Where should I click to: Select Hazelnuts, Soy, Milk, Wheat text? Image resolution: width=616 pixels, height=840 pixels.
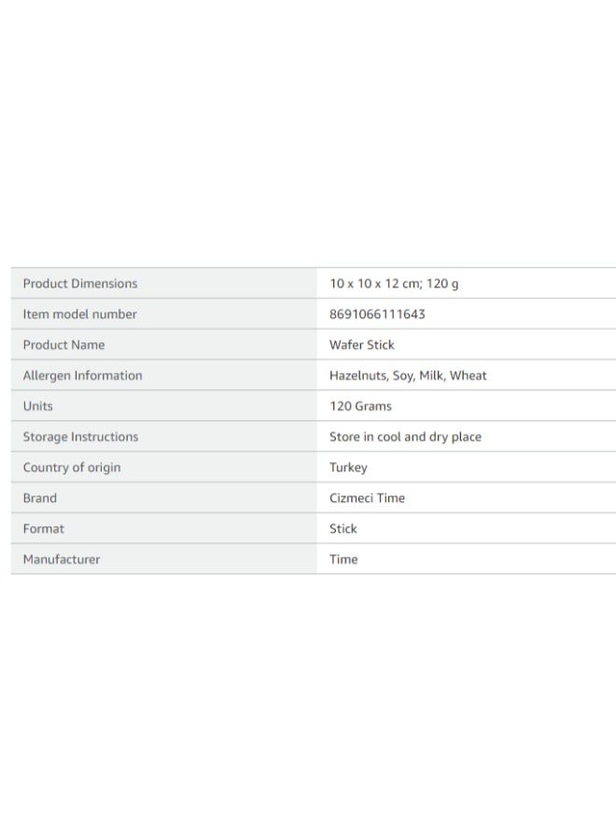click(x=408, y=375)
